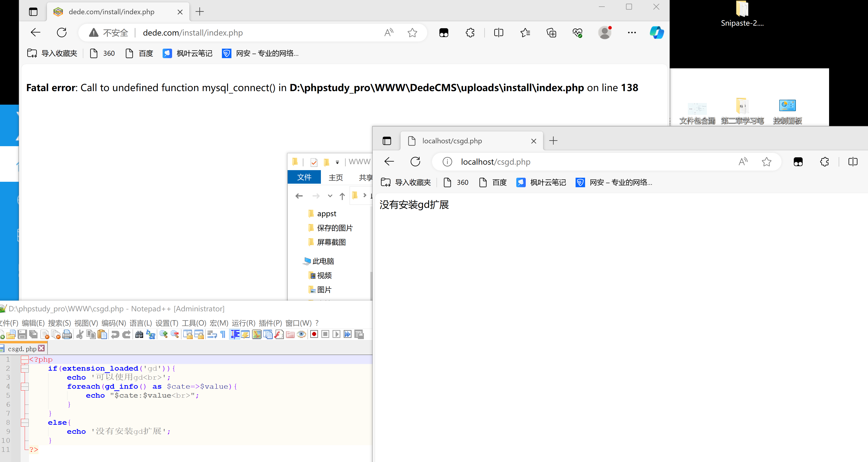This screenshot has height=462, width=868.
Task: Click the Paste clipboard icon in Notepad++
Action: pos(102,334)
